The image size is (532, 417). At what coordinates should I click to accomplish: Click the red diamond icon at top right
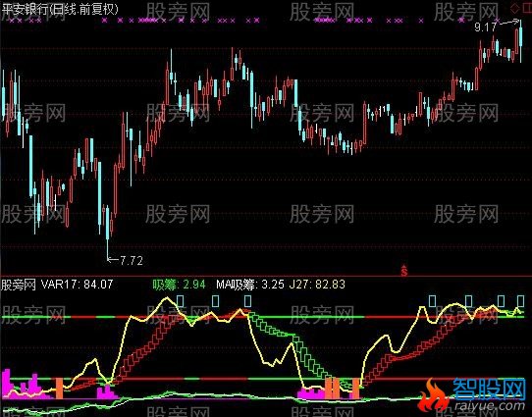(x=514, y=8)
